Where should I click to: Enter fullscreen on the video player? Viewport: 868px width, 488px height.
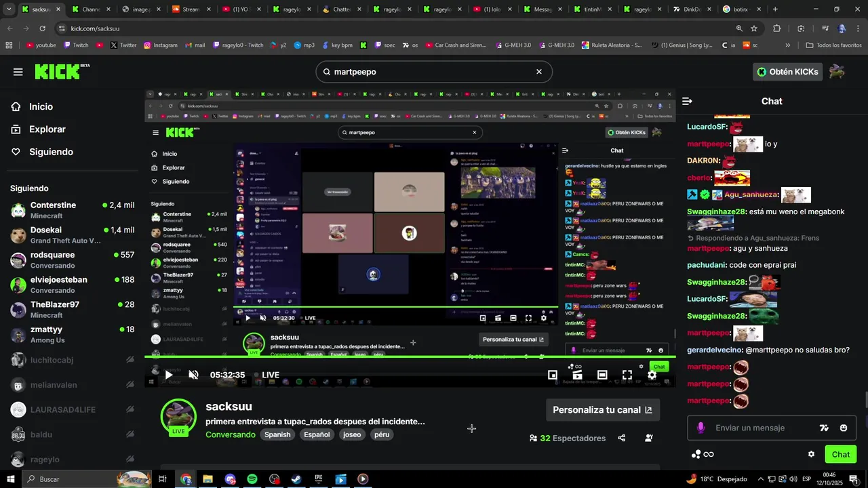[x=627, y=375]
